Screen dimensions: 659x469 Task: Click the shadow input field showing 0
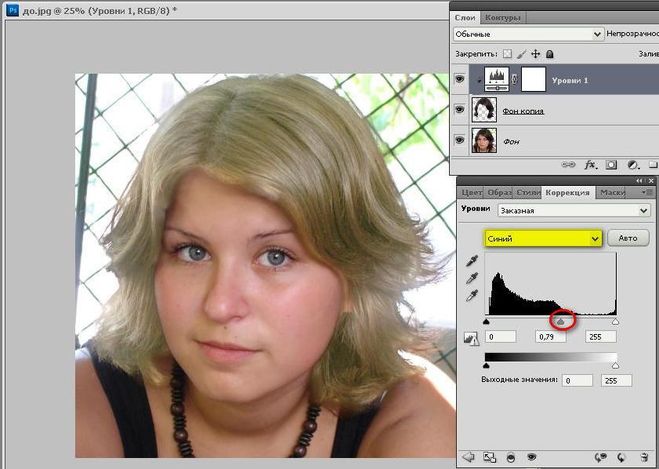(x=501, y=337)
